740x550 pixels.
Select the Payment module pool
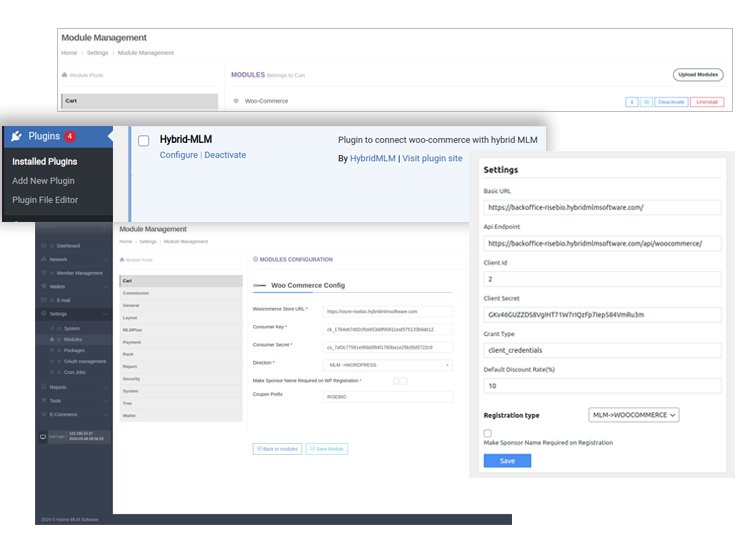(181, 342)
